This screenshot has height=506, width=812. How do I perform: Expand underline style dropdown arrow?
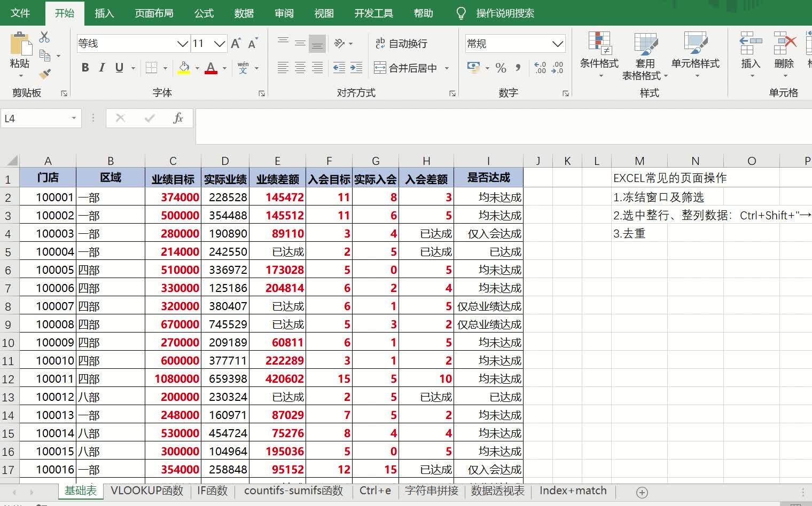pyautogui.click(x=133, y=68)
